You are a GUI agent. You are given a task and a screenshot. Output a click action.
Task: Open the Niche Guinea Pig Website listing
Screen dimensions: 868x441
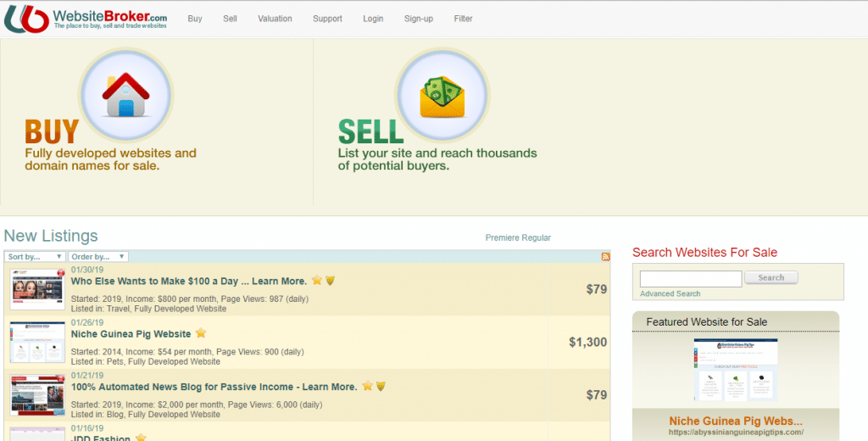(x=131, y=334)
